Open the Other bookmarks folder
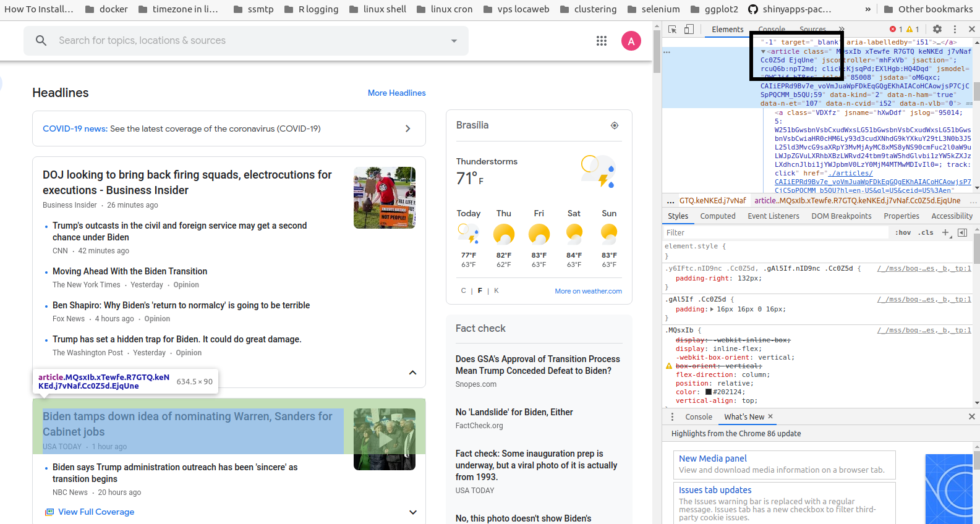This screenshot has height=524, width=980. pos(928,9)
